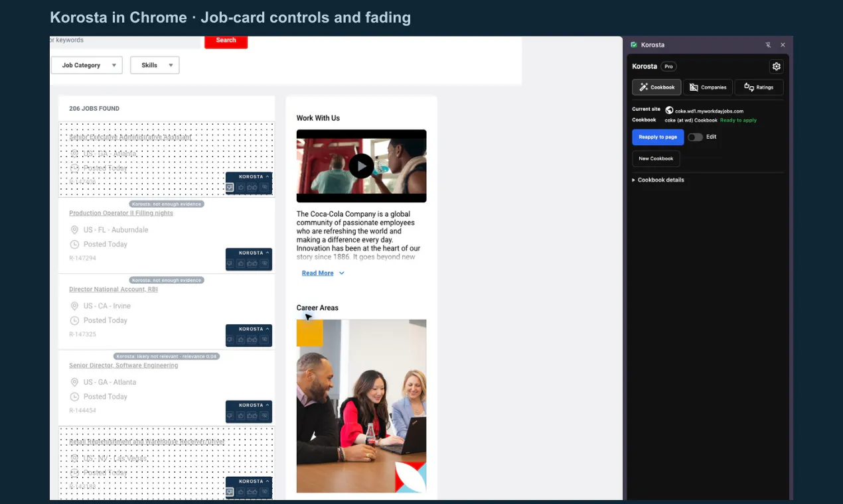
Task: Click coke.wd1.myworkdayjobs.com site text
Action: click(709, 111)
